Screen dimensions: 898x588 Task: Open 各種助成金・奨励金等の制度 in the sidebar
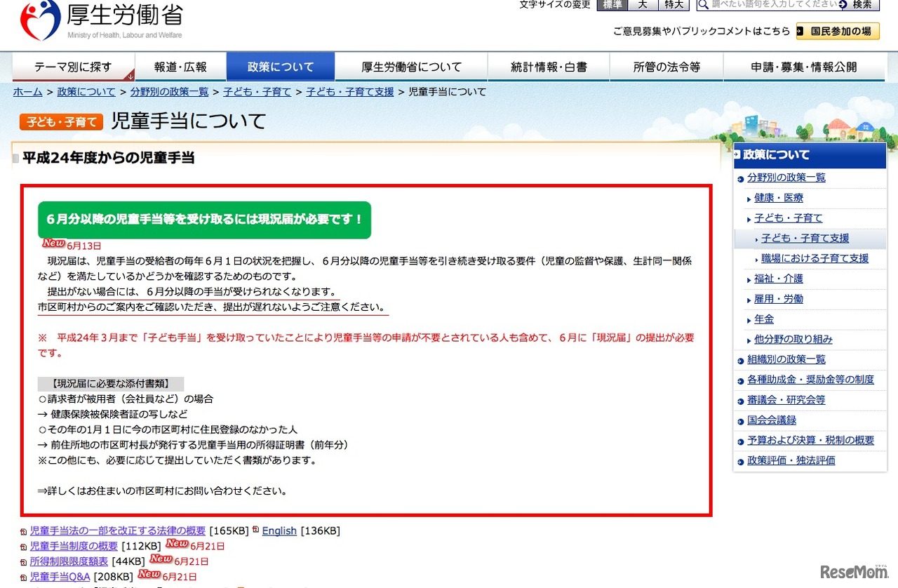pos(810,380)
